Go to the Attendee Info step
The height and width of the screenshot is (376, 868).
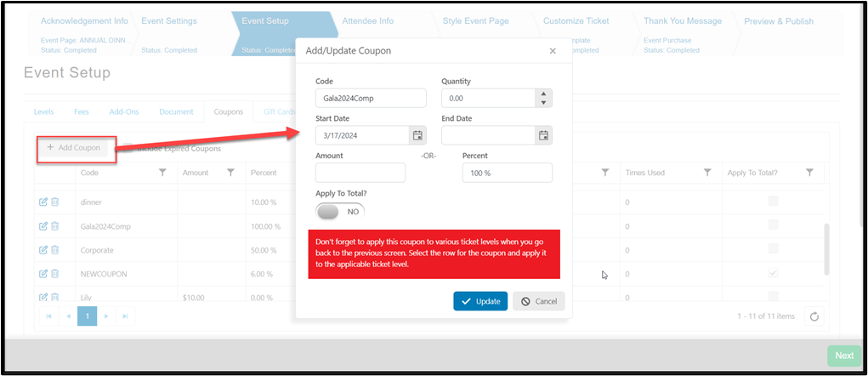coord(367,21)
